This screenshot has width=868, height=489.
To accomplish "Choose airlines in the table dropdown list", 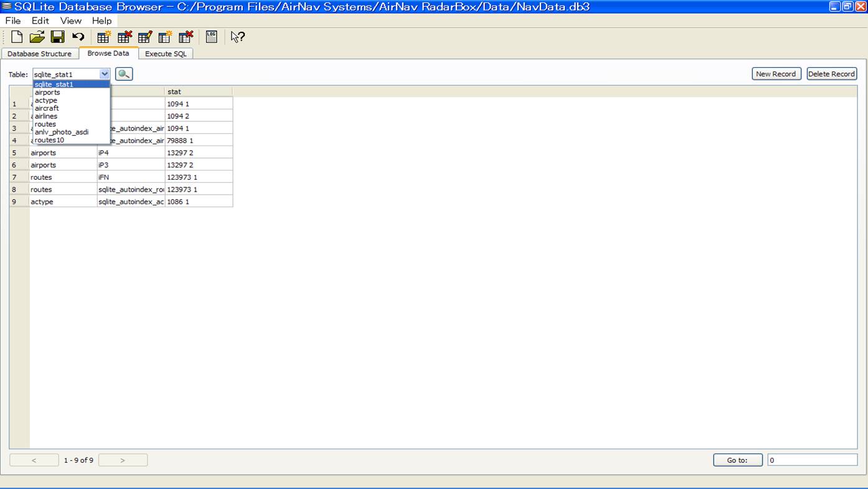I will click(72, 116).
